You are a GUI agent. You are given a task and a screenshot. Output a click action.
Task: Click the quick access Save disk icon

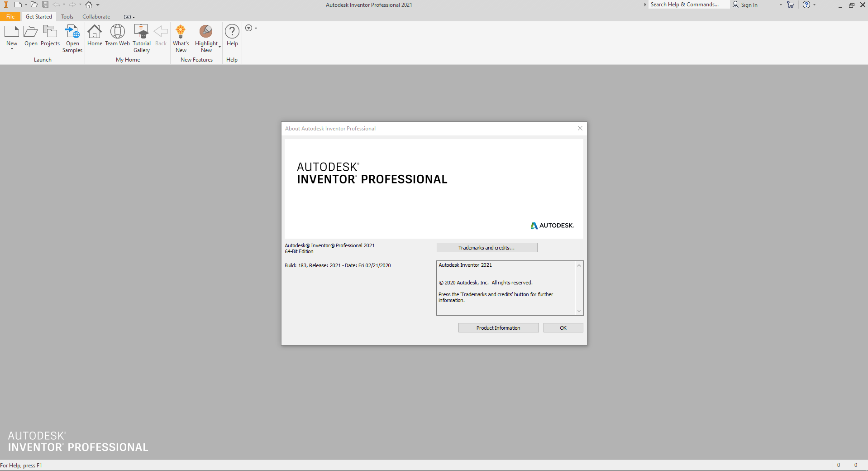coord(45,5)
